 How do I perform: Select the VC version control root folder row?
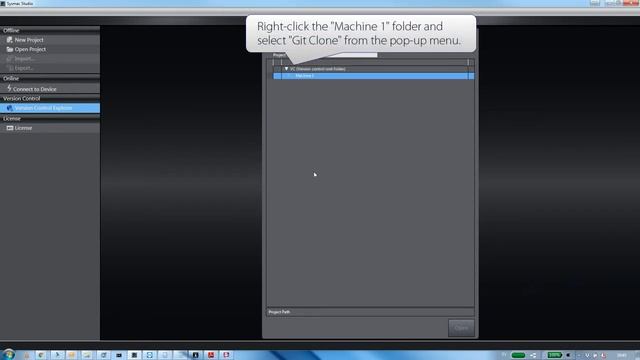tap(373, 69)
